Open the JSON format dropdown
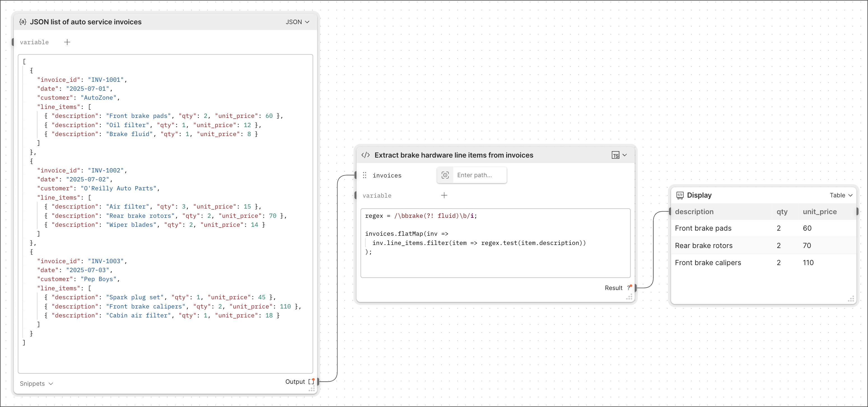This screenshot has width=868, height=407. [298, 22]
